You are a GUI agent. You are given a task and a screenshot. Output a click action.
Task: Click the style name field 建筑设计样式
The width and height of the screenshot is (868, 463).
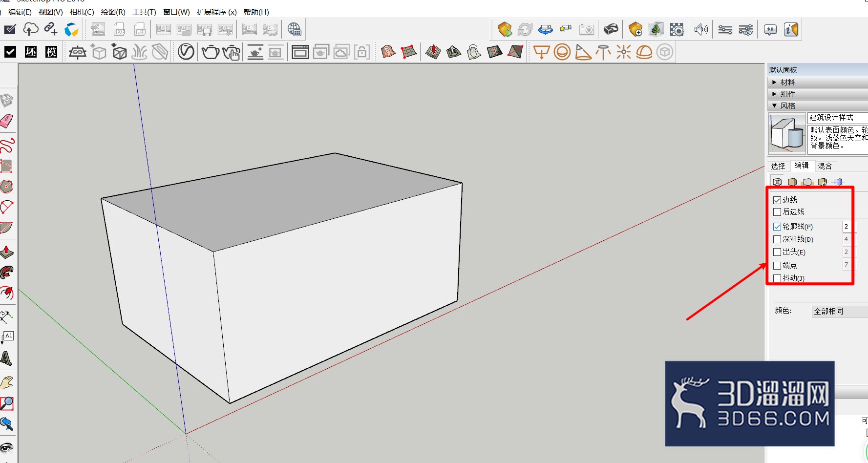(x=838, y=118)
